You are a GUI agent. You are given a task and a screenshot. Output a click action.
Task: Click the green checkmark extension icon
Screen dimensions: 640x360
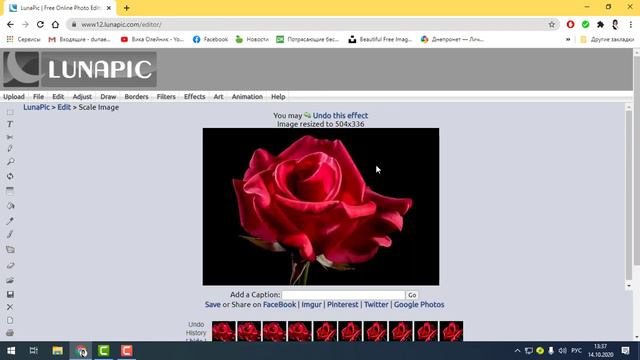pos(585,24)
